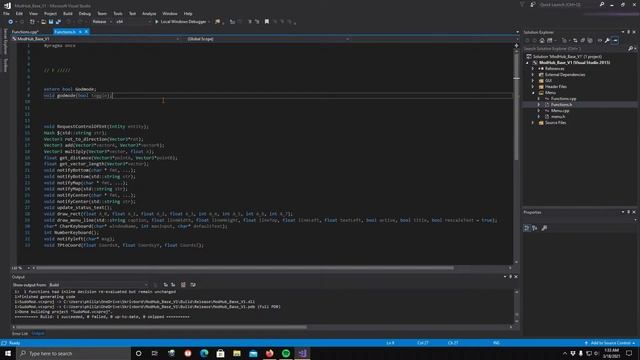The height and width of the screenshot is (360, 640).
Task: Click the Visual Studio taskbar icon
Action: [302, 353]
